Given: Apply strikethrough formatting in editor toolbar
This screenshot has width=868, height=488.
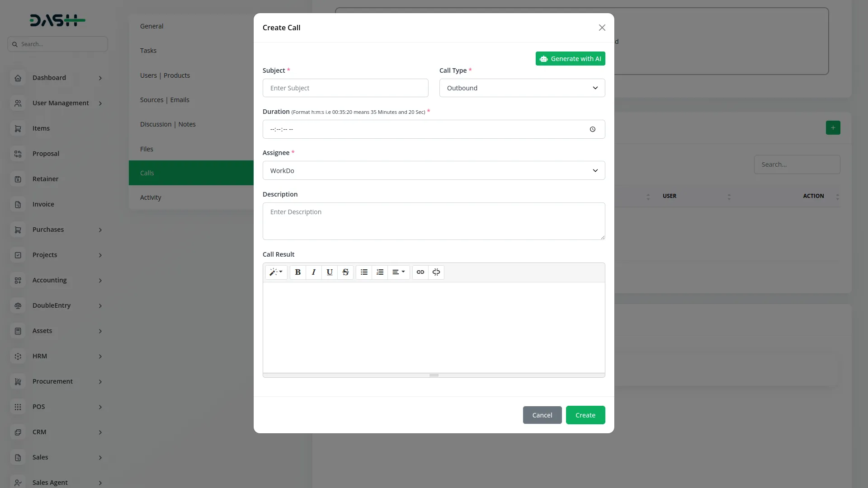Looking at the screenshot, I should pos(345,272).
